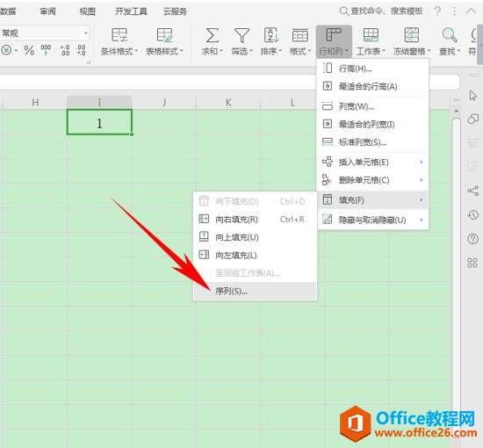Expand the 工作表 dropdown arrow
The image size is (483, 448).
(384, 51)
